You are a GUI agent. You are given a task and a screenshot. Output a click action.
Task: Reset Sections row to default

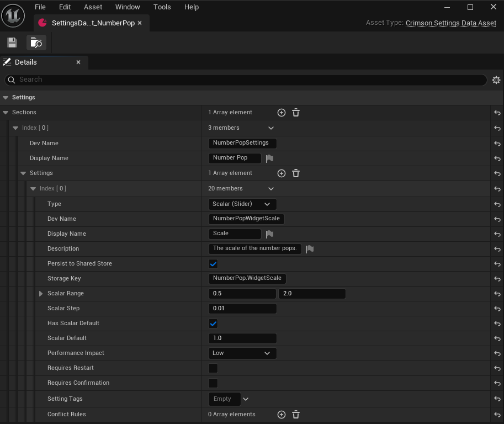pos(497,113)
